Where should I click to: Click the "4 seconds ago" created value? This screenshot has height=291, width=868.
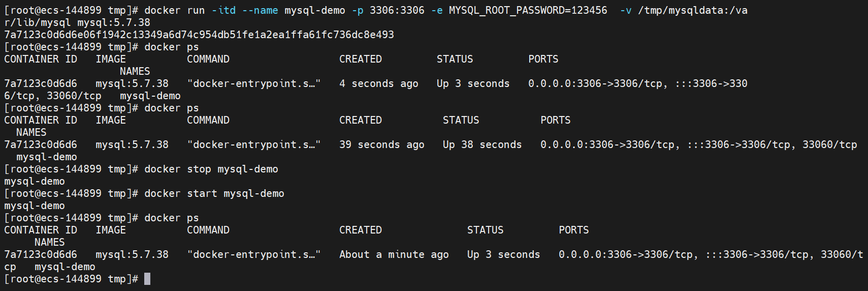pos(379,83)
